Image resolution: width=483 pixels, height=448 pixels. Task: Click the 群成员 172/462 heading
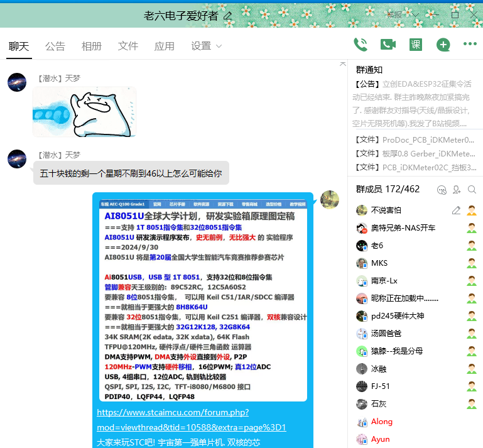[x=388, y=189]
